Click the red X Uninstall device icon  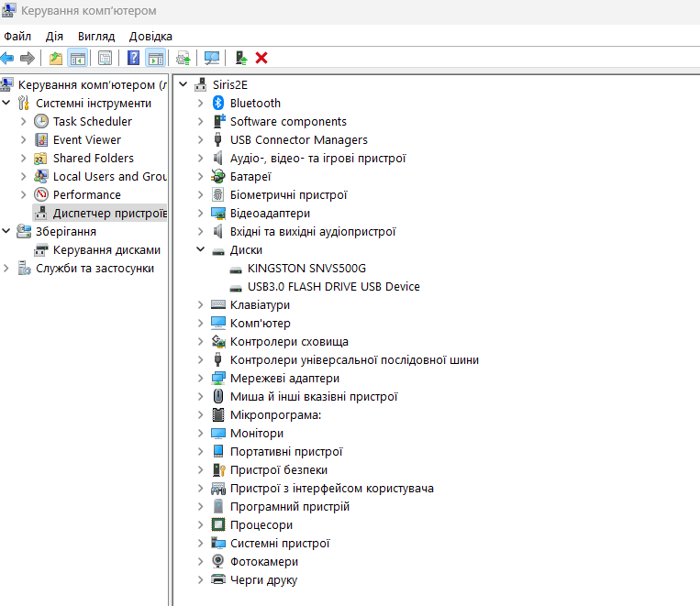[x=261, y=58]
